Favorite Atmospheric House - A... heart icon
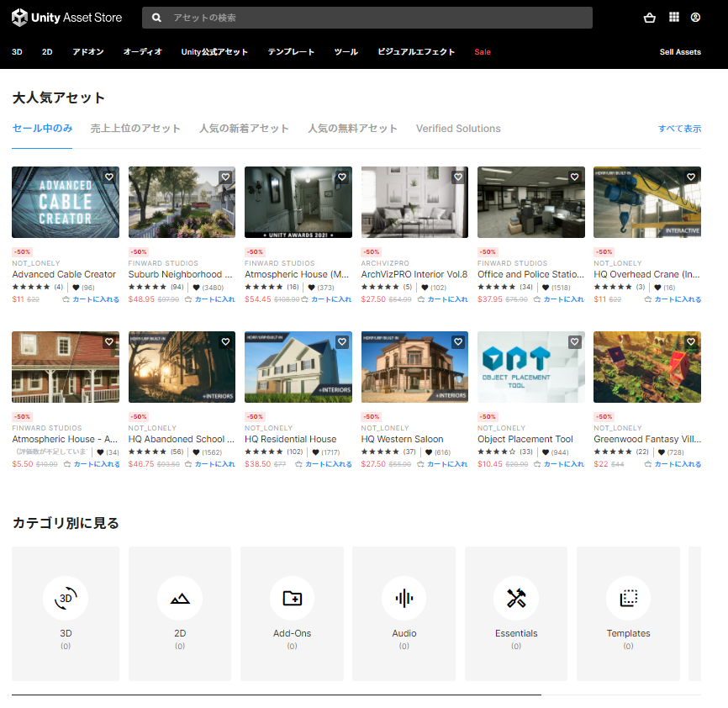This screenshot has height=708, width=728. click(109, 341)
